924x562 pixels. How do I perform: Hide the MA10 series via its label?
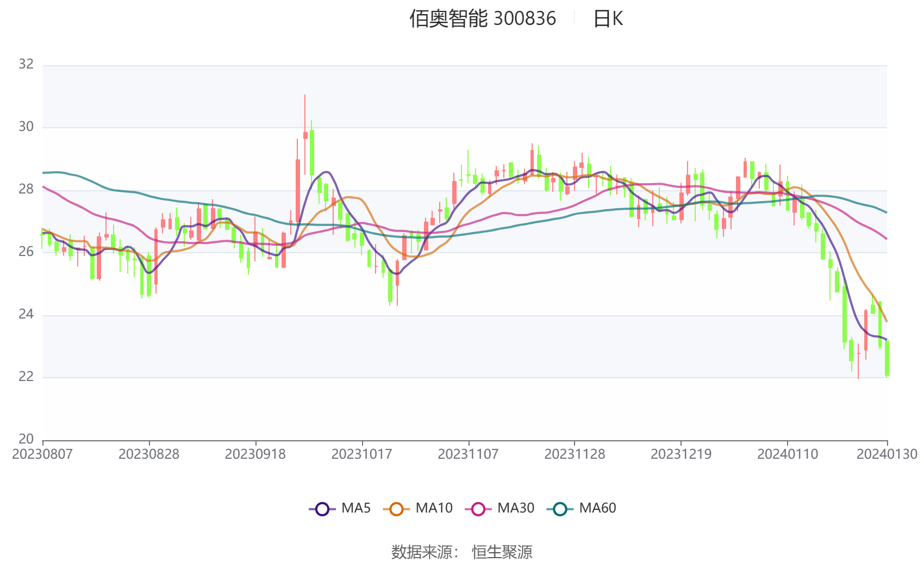[x=434, y=508]
